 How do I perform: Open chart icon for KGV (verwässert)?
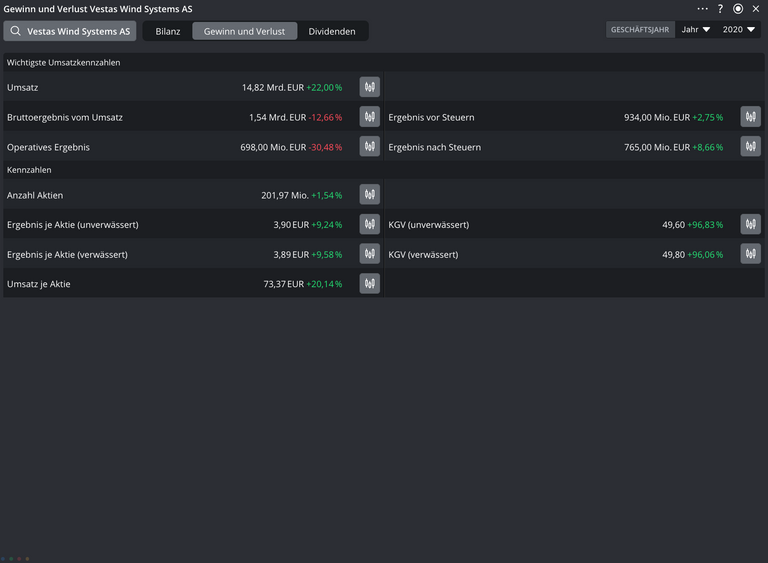pyautogui.click(x=750, y=254)
